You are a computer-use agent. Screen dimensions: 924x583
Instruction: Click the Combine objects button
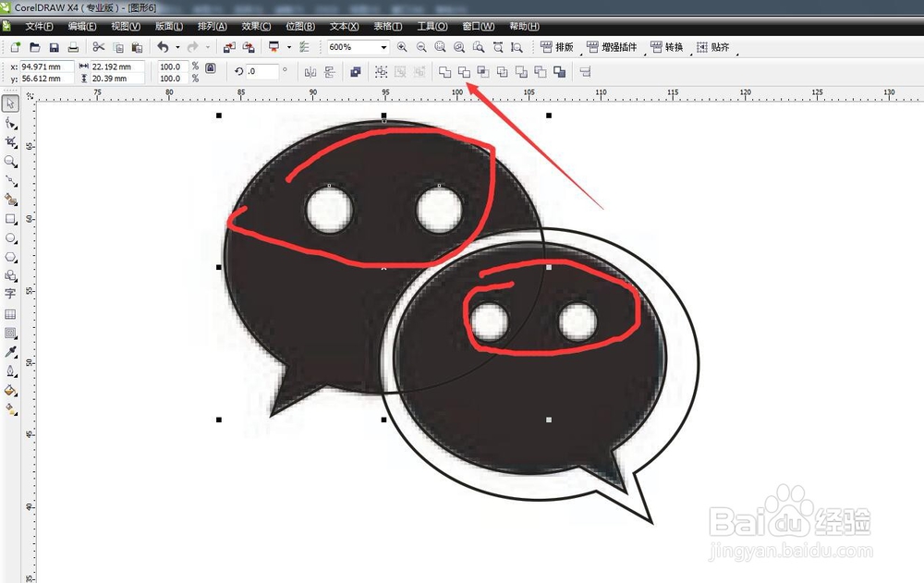356,72
